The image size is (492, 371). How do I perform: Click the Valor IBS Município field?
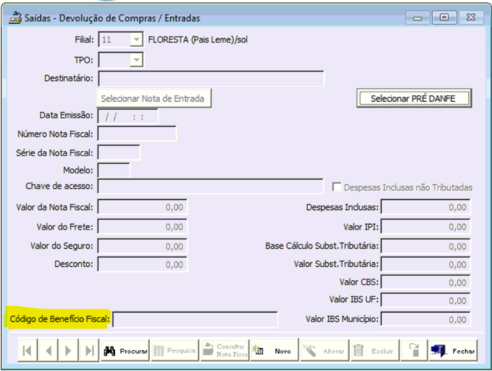pyautogui.click(x=426, y=319)
